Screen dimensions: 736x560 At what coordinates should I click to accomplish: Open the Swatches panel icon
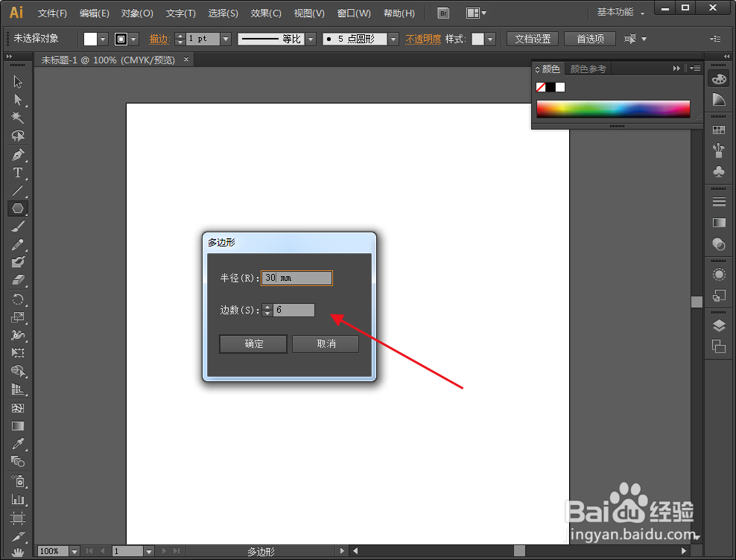(719, 130)
